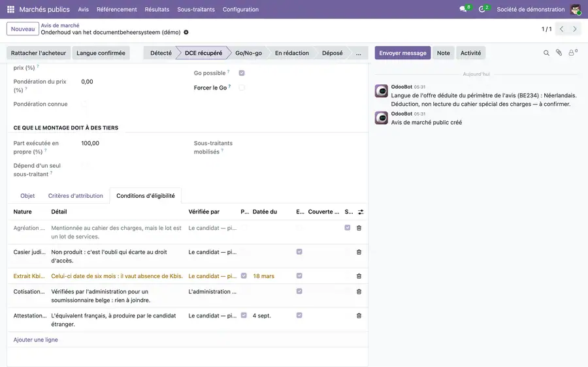The image size is (588, 367).
Task: Delete the Casier judiciaire row
Action: click(359, 252)
